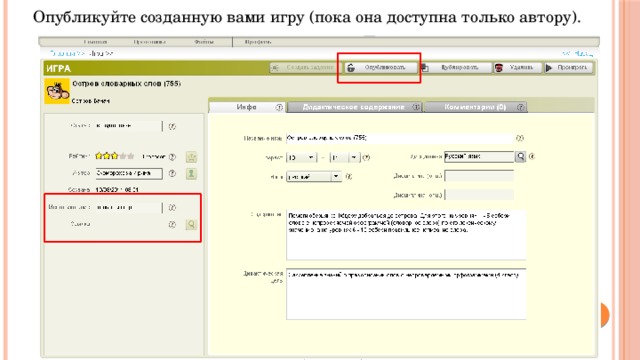This screenshot has width=640, height=360.
Task: Click magnifier icon next to Русский язык field
Action: pos(520,156)
